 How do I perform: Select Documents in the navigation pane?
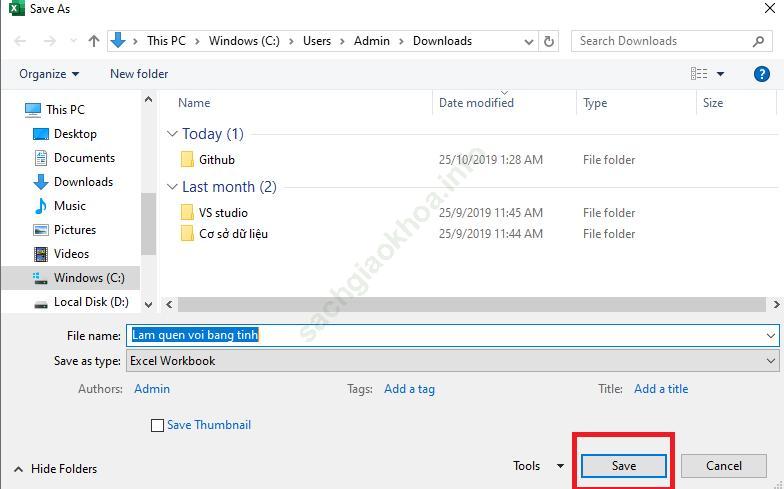coord(84,158)
